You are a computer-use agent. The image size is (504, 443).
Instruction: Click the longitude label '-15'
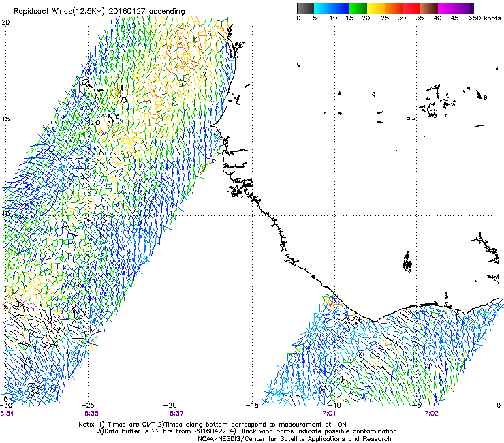pyautogui.click(x=252, y=405)
